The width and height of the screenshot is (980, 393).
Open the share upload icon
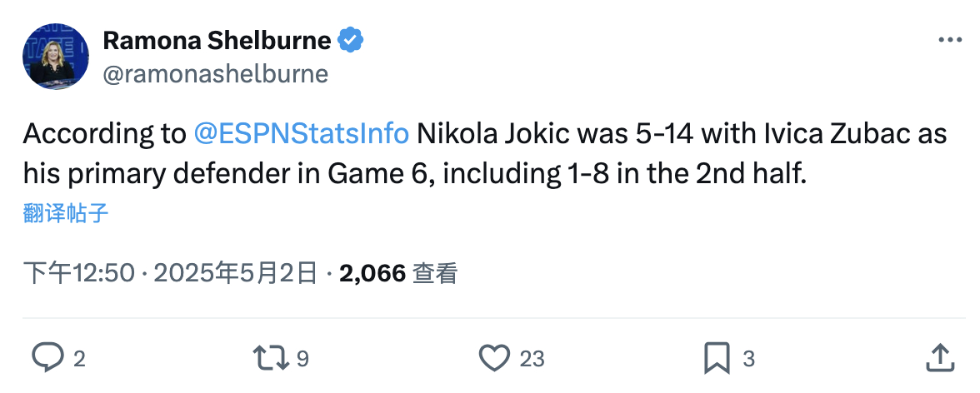[939, 357]
